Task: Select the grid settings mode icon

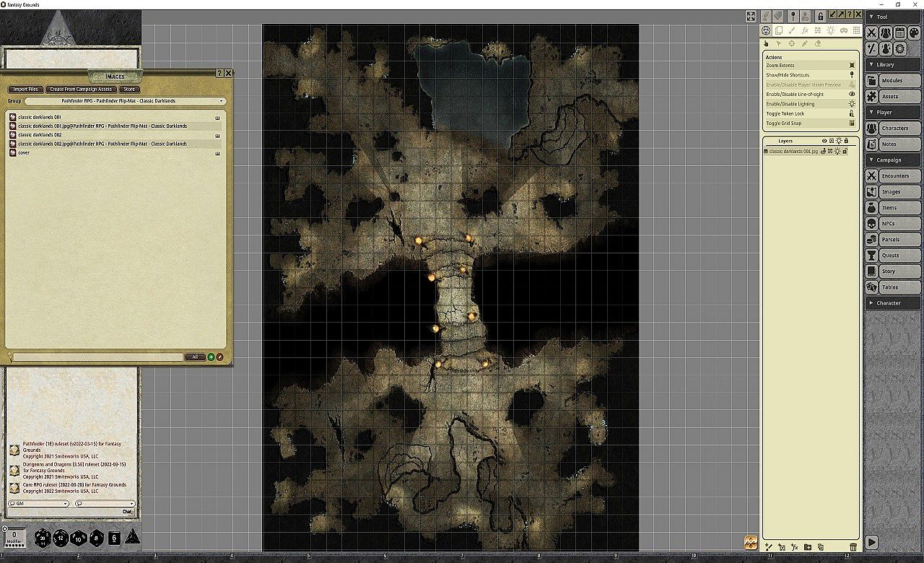Action: click(857, 30)
